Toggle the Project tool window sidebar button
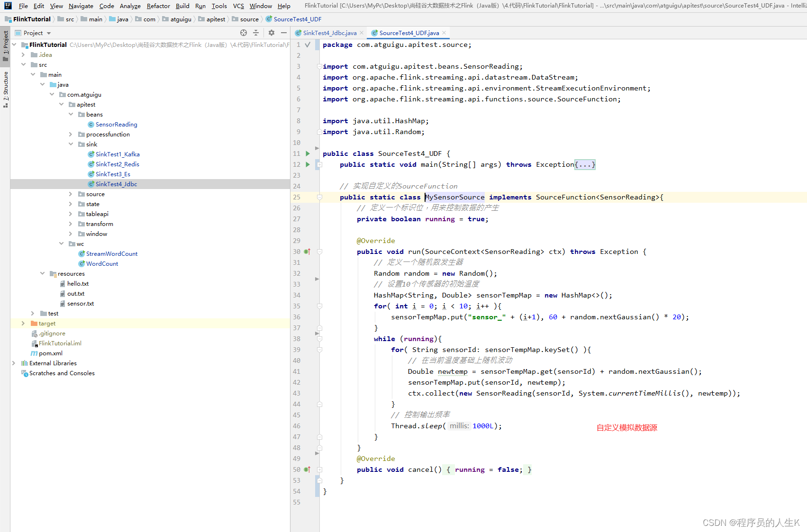Viewport: 807px width, 532px height. [x=5, y=46]
